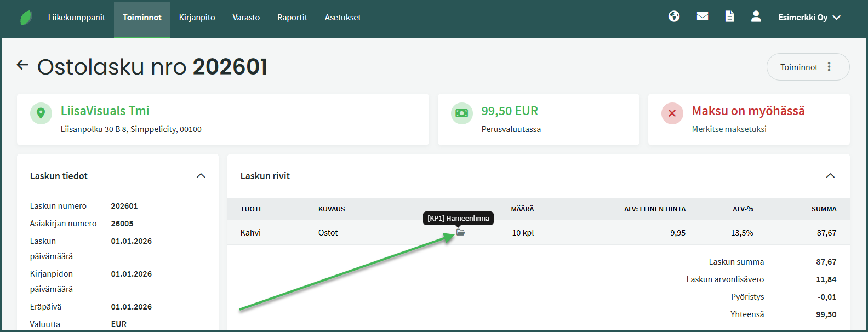
Task: Click the cost center folder icon in Kahvi row
Action: (x=461, y=232)
